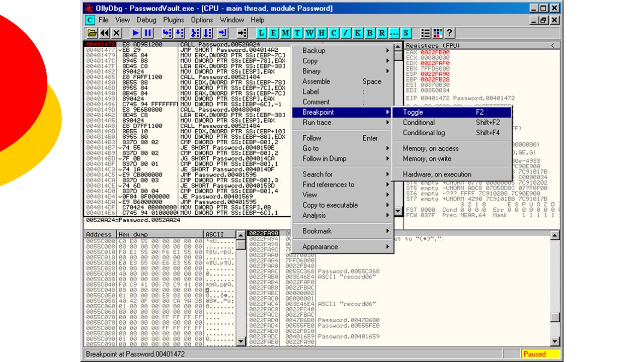Click the Step over toolbar icon
Image resolution: width=644 pixels, height=362 pixels.
pyautogui.click(x=179, y=33)
